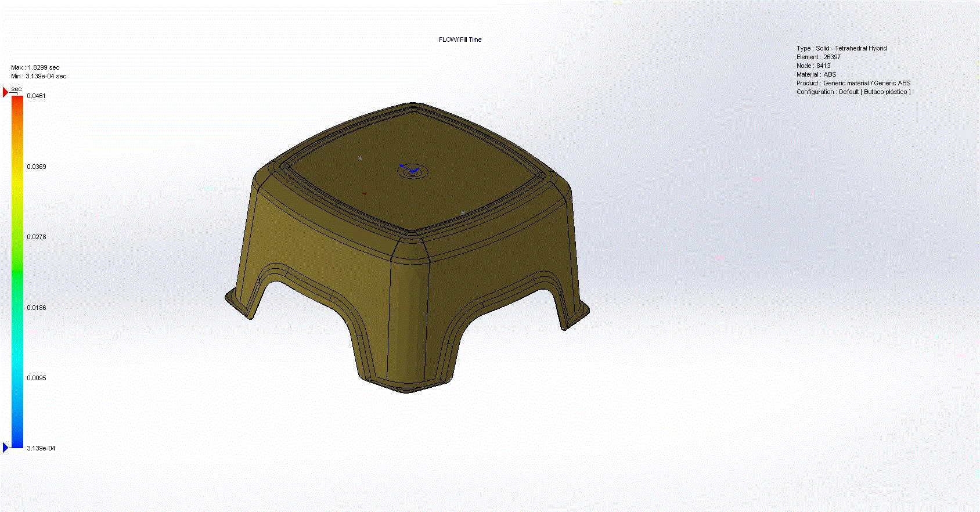Click the 0.0369 legend scale value
Screen dimensions: 980x512
click(36, 167)
